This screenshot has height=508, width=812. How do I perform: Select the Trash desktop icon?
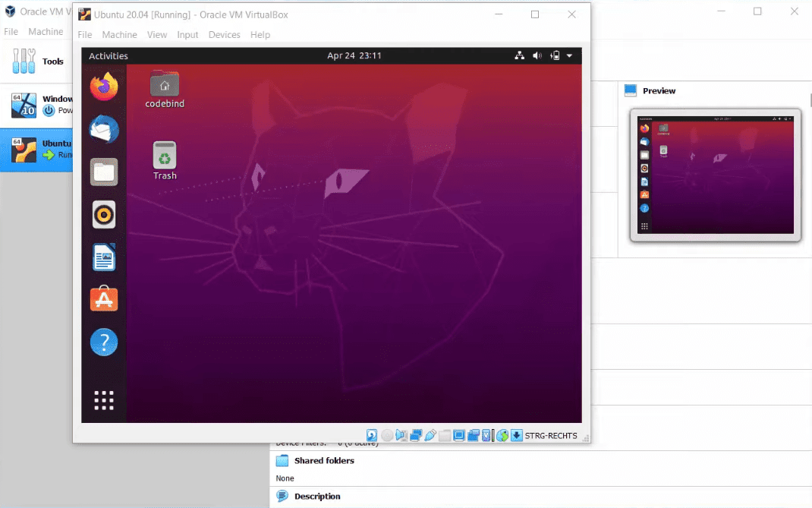(165, 161)
